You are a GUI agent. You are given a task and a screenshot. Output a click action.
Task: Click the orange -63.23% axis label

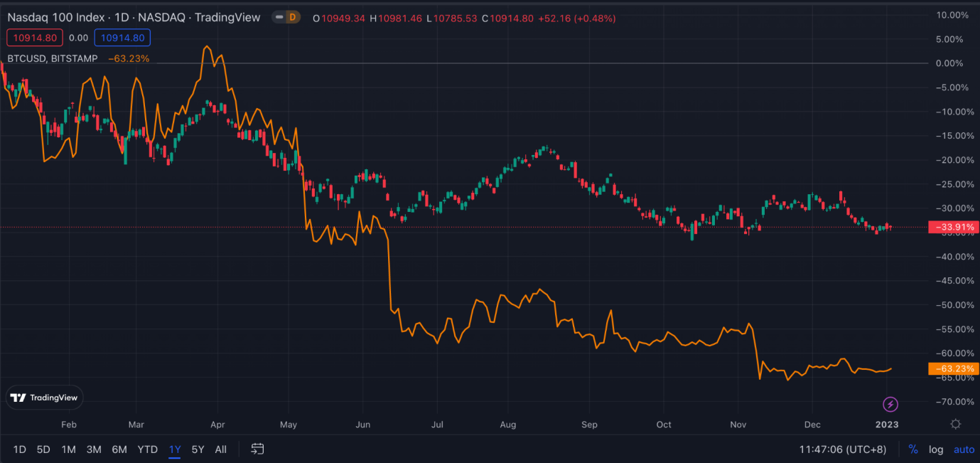[x=953, y=368]
